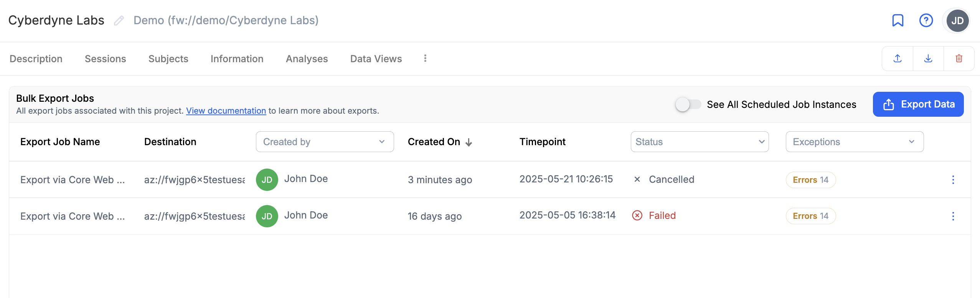The width and height of the screenshot is (980, 298).
Task: Open the Created by filter dropdown
Action: pyautogui.click(x=325, y=142)
